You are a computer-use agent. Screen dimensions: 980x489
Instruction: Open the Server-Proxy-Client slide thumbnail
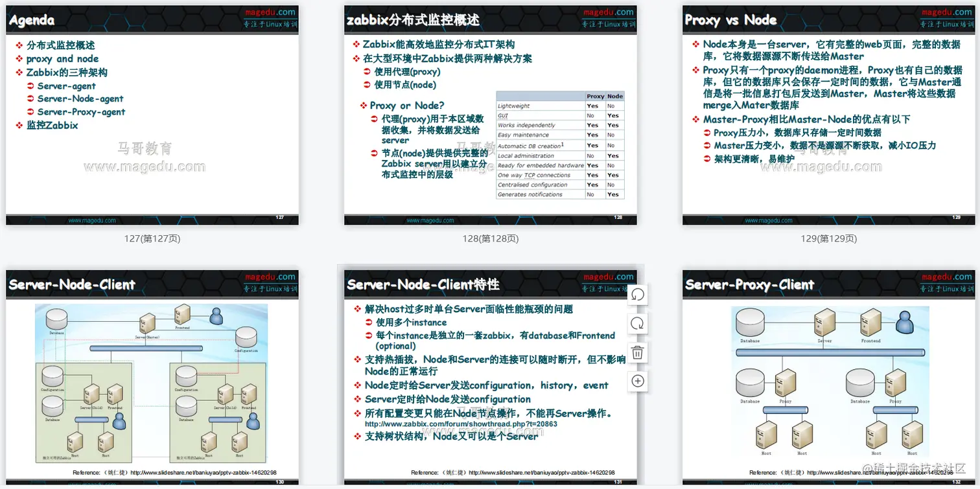tap(829, 378)
